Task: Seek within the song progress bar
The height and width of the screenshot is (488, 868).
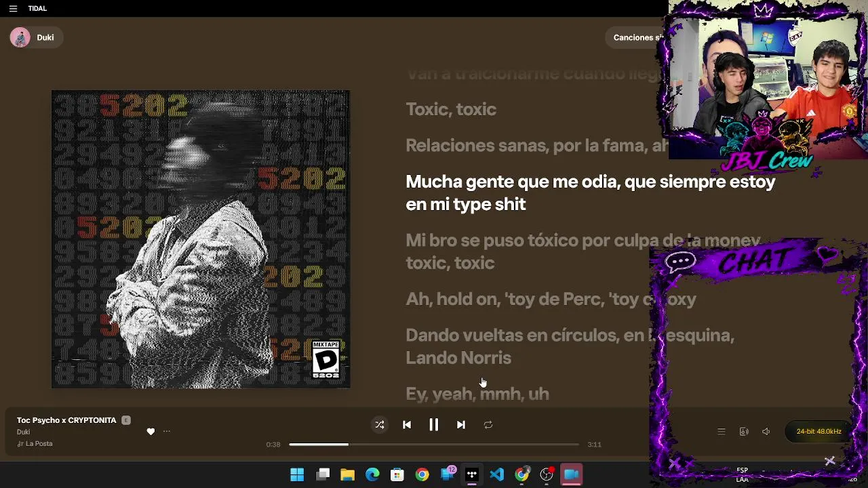Action: [434, 445]
